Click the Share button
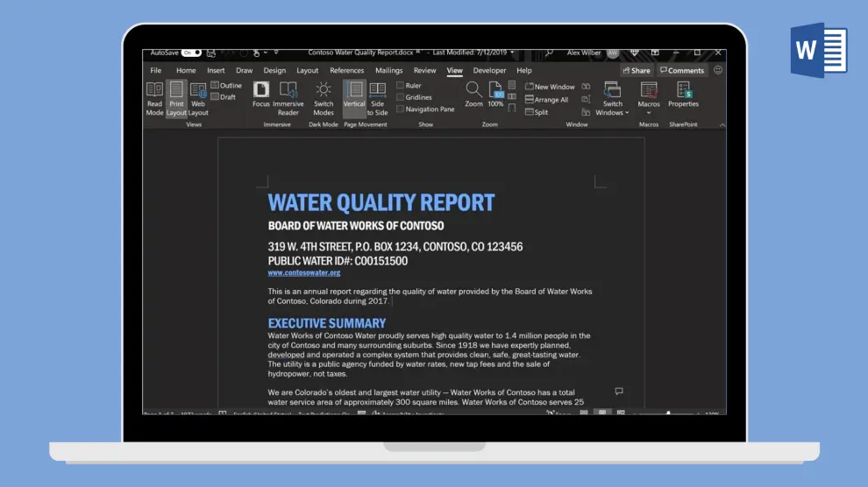This screenshot has width=868, height=487. point(637,71)
